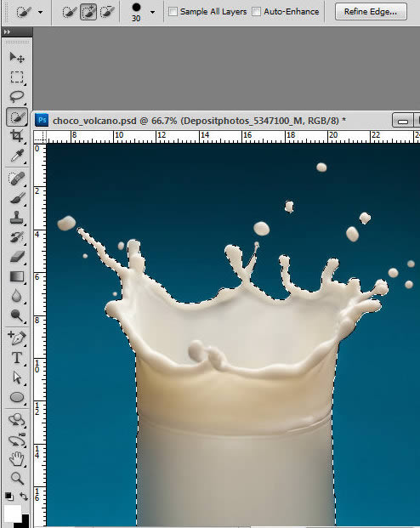Choose Add to Selection mode
The height and width of the screenshot is (528, 420).
(88, 12)
